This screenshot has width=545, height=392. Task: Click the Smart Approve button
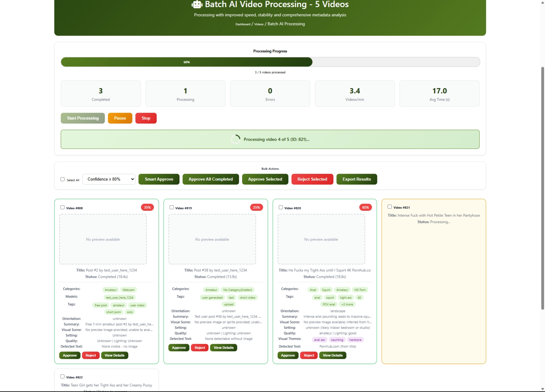(159, 179)
